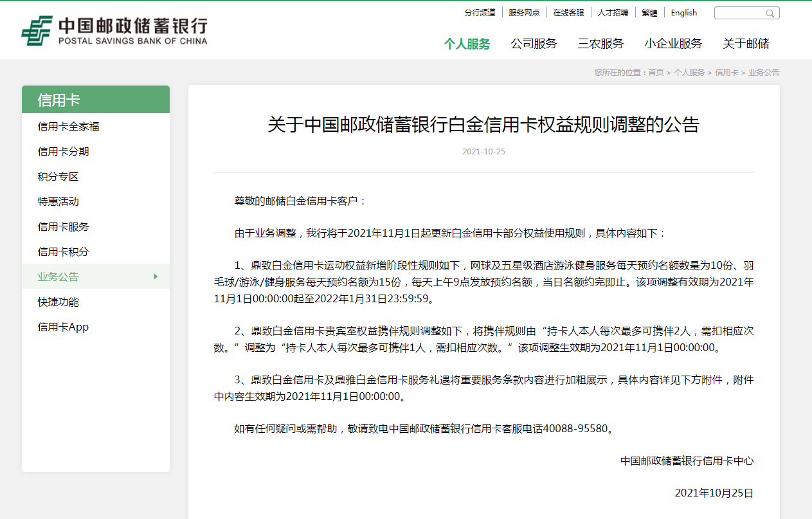Screen dimensions: 812x519
Task: Go to 积分专区 in the sidebar
Action: click(x=58, y=177)
